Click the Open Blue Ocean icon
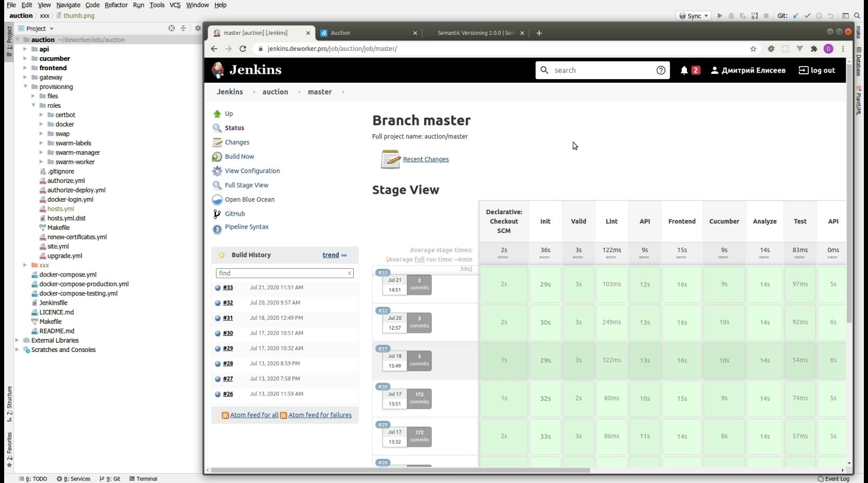The height and width of the screenshot is (483, 868). click(x=217, y=200)
